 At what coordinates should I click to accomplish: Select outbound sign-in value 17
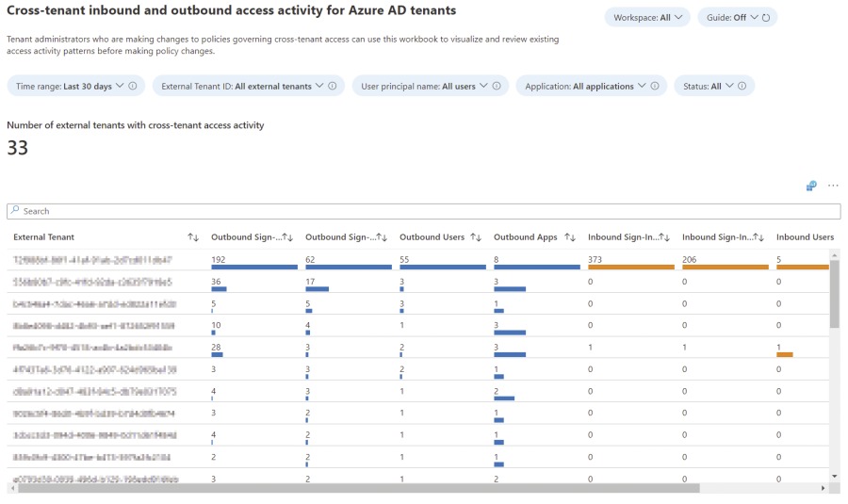pos(310,282)
